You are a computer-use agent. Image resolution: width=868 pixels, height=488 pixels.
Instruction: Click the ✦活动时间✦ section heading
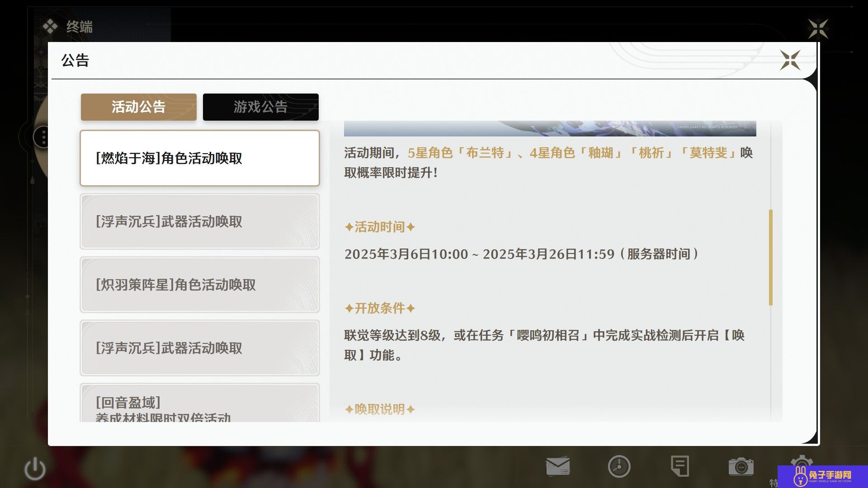[x=380, y=227]
